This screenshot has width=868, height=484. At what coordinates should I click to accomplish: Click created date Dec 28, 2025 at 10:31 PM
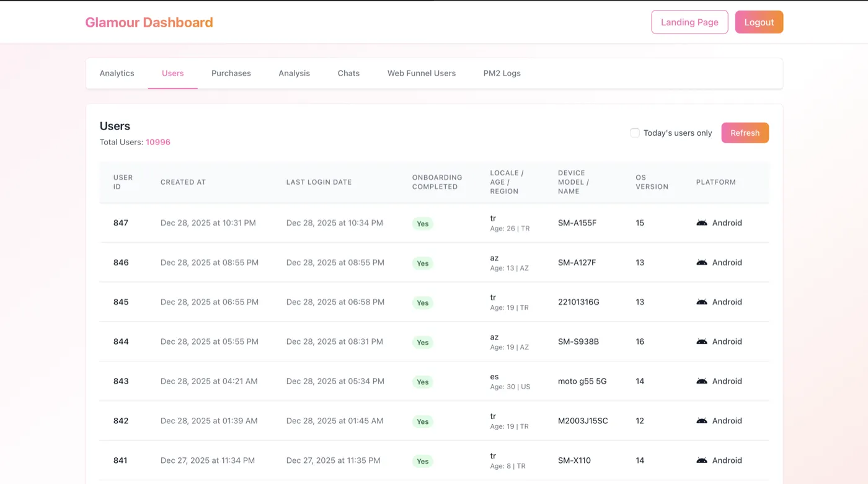tap(208, 223)
